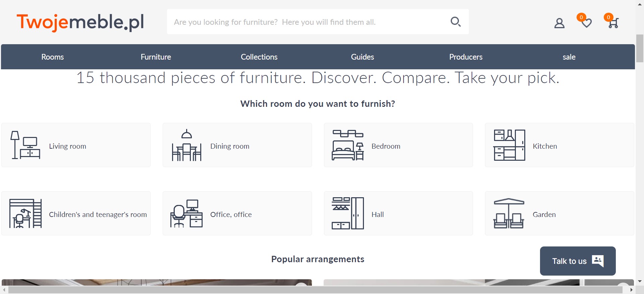
Task: Click the Hall wardrobe icon
Action: (x=348, y=213)
